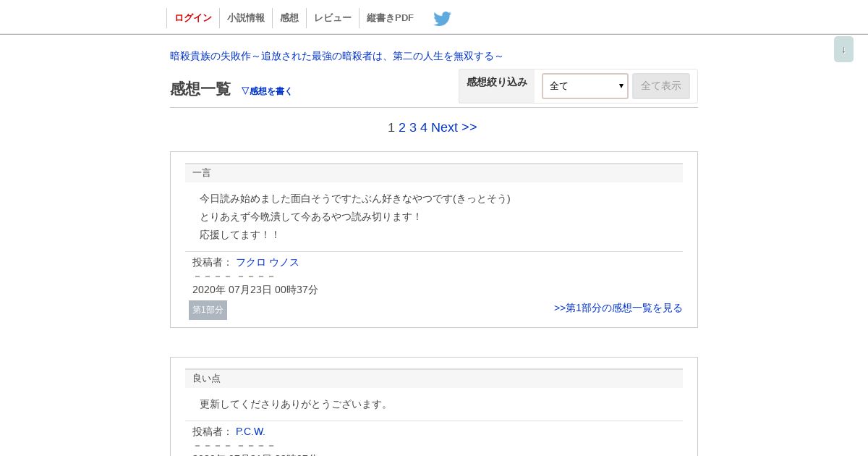Open the 小説情報 menu item
Image resolution: width=868 pixels, height=456 pixels.
tap(246, 18)
